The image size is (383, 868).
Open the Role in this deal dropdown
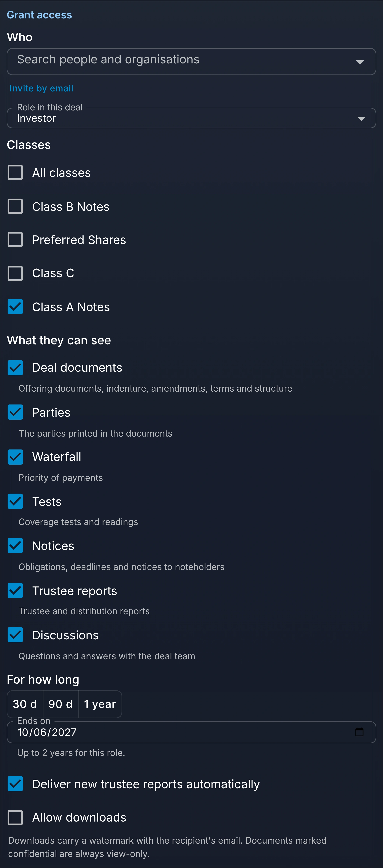coord(191,118)
